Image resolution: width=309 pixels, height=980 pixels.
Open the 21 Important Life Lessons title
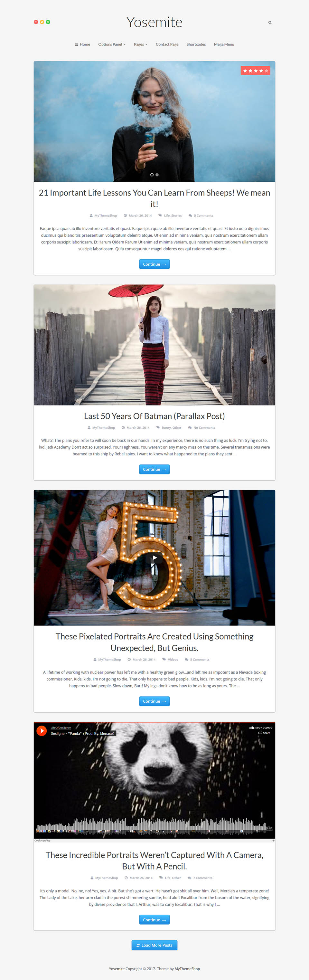tap(154, 198)
